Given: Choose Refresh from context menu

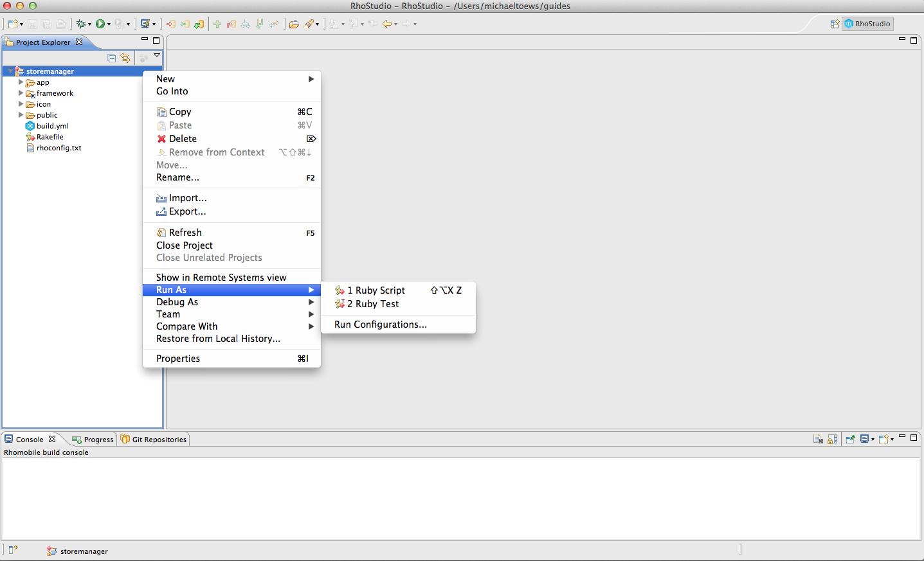Looking at the screenshot, I should [x=231, y=233].
